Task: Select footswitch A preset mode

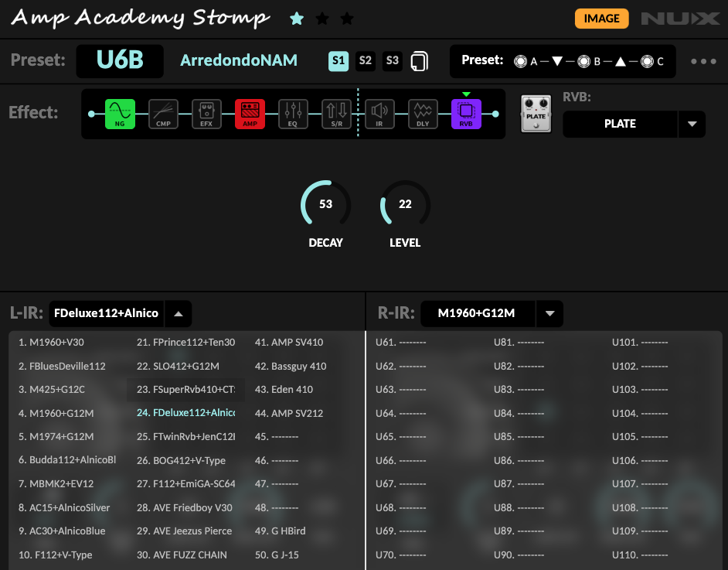Action: pos(520,61)
